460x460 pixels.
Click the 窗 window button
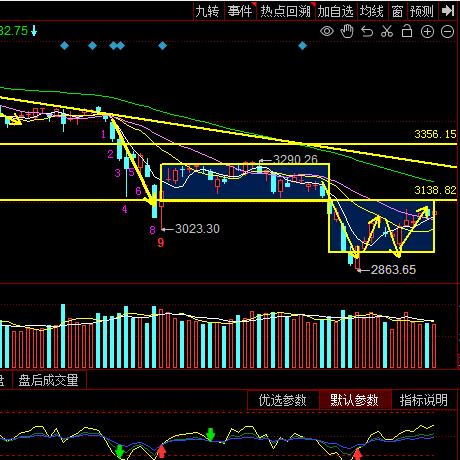397,11
